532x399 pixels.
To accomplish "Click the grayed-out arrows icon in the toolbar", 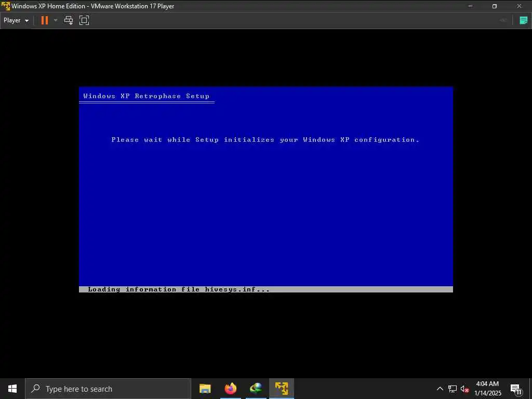I will (x=503, y=20).
